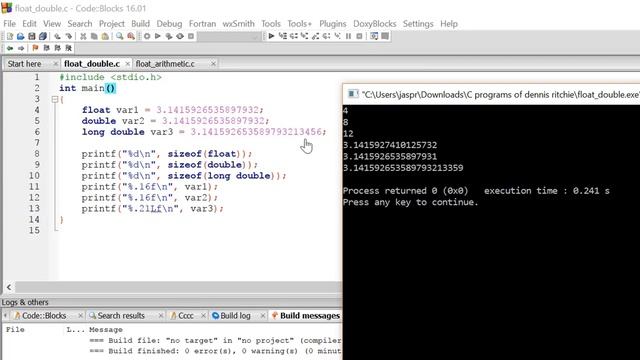
Task: Open the Build menu
Action: (x=140, y=24)
